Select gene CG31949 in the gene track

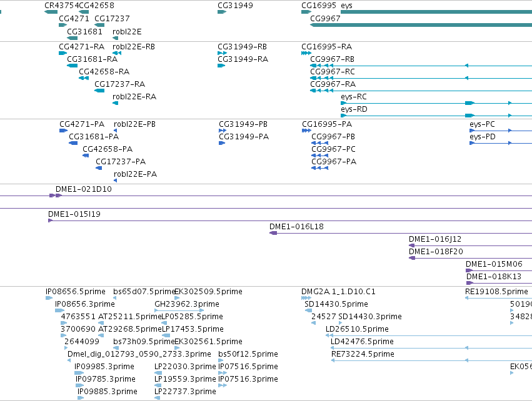tap(235, 6)
